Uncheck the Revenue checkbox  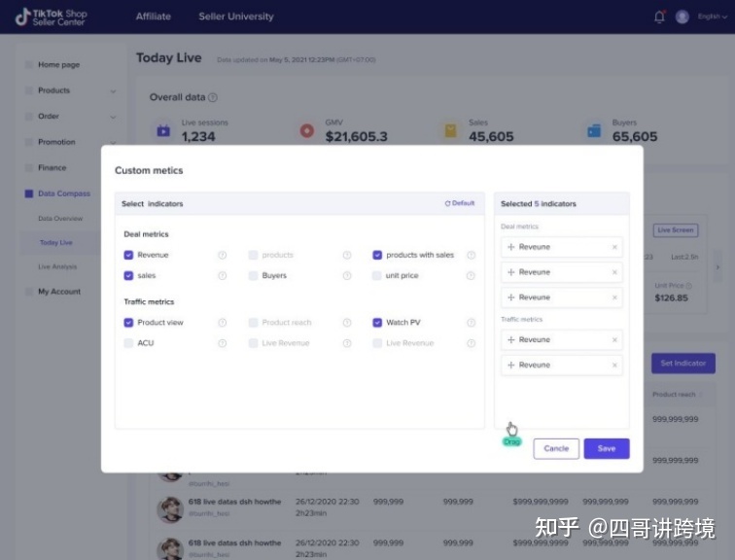pyautogui.click(x=128, y=255)
